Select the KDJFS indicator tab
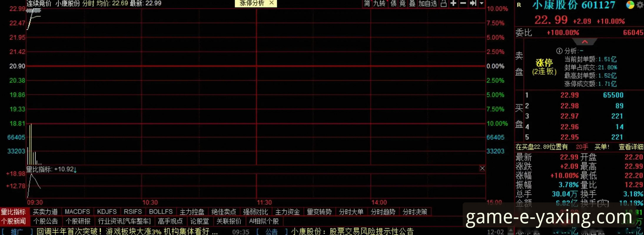This screenshot has width=644, height=235. [x=107, y=212]
